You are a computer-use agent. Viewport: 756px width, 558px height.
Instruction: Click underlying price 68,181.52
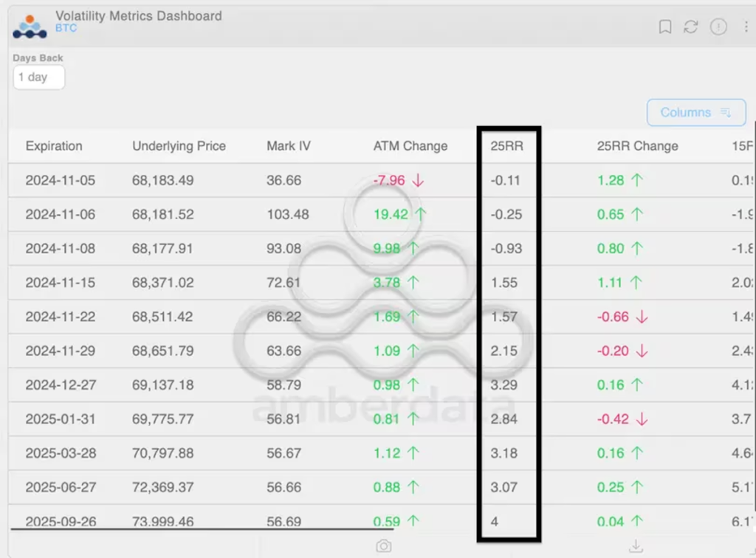pyautogui.click(x=163, y=215)
